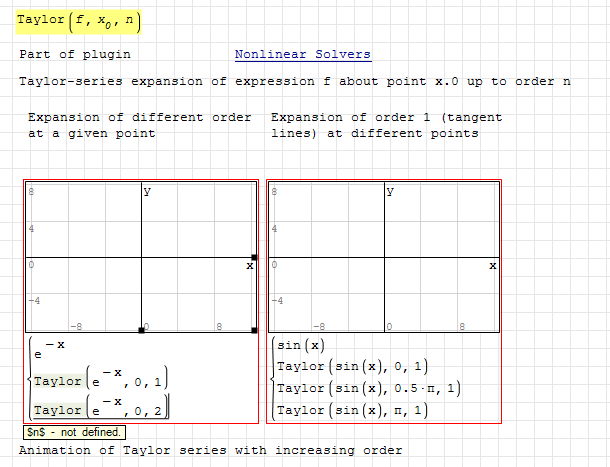Select the yellow Taylor(f, x₀, n) title region
This screenshot has width=610, height=467.
click(x=79, y=20)
